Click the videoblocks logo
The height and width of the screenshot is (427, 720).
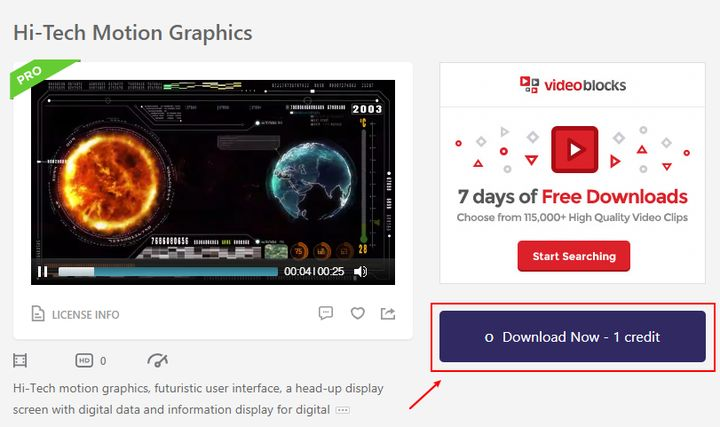pos(573,85)
